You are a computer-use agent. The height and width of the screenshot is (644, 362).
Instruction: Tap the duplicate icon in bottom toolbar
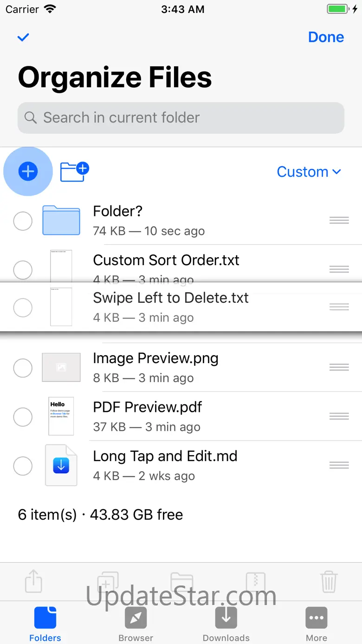(108, 581)
